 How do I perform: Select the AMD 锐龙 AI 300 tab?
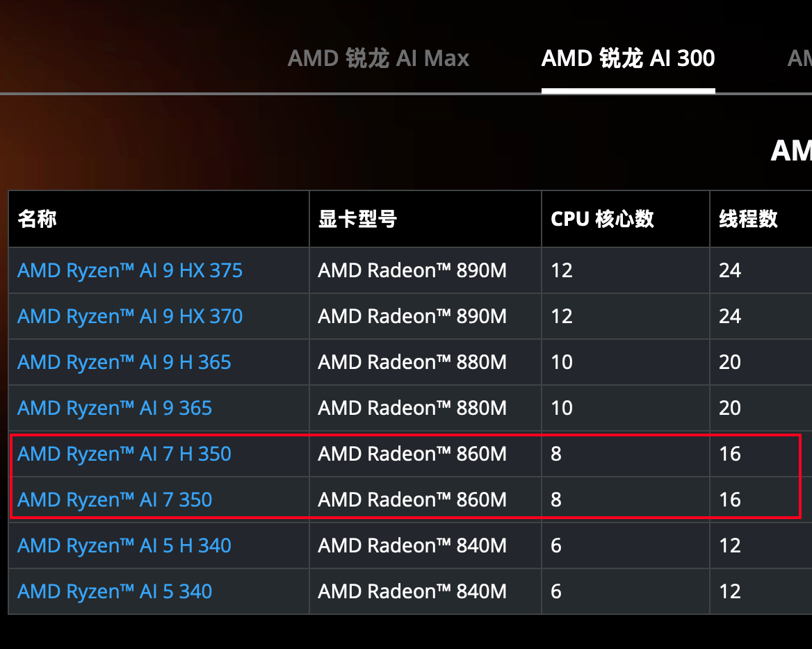point(628,58)
